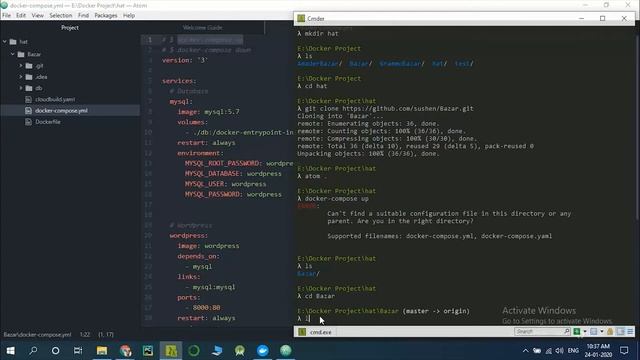This screenshot has height=360, width=640.
Task: Click cursor position 1:22 in status bar
Action: (85, 334)
